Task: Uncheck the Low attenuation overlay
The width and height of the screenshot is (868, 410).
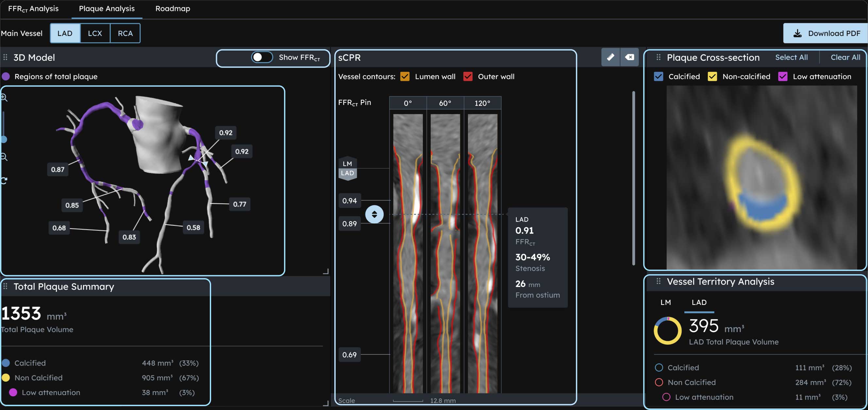Action: click(x=783, y=76)
